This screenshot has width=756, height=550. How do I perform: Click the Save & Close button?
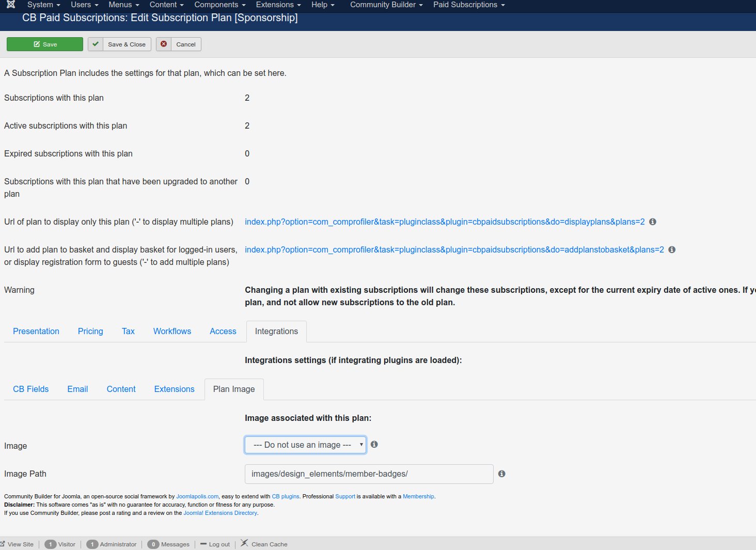pyautogui.click(x=120, y=44)
